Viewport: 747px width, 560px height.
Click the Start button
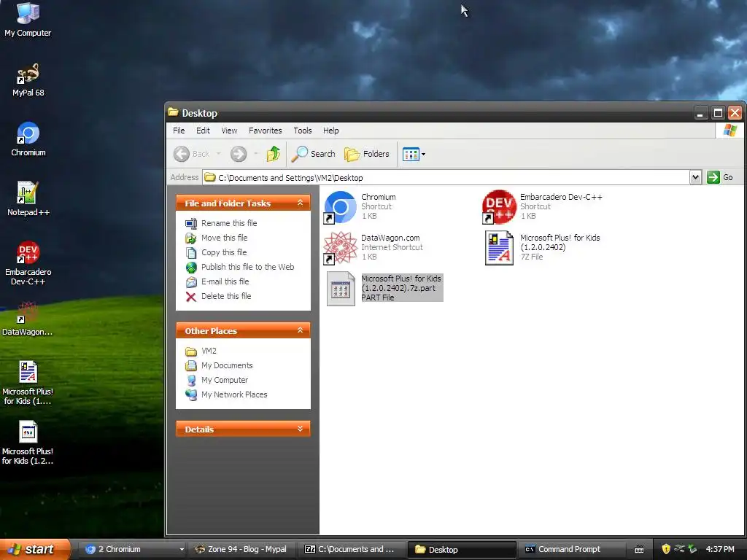[35, 550]
